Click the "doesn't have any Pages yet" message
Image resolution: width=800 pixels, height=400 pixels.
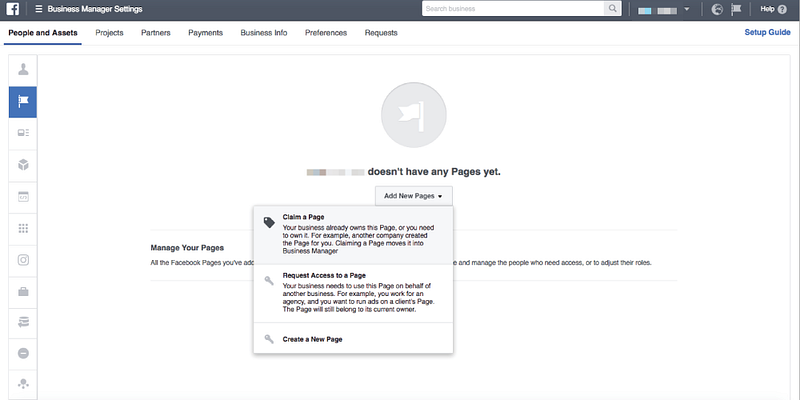pos(434,172)
